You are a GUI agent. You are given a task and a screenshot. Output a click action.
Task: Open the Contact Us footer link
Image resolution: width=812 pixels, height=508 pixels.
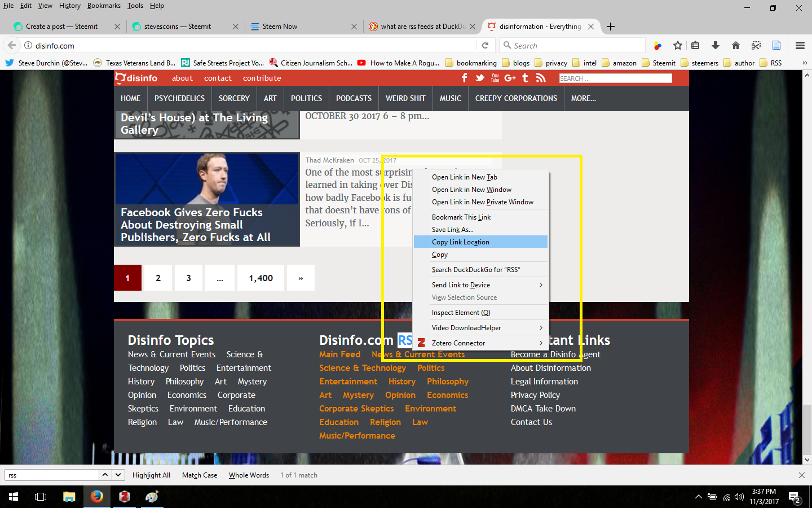tap(531, 422)
